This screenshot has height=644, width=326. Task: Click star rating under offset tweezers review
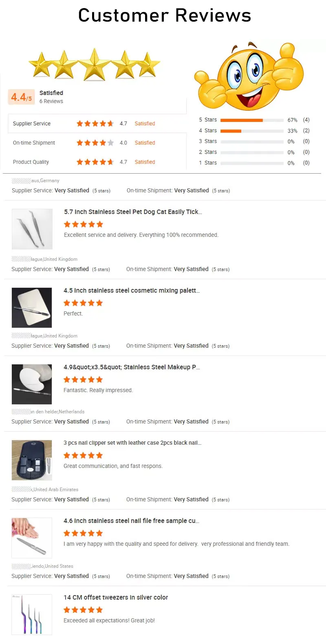tap(83, 610)
